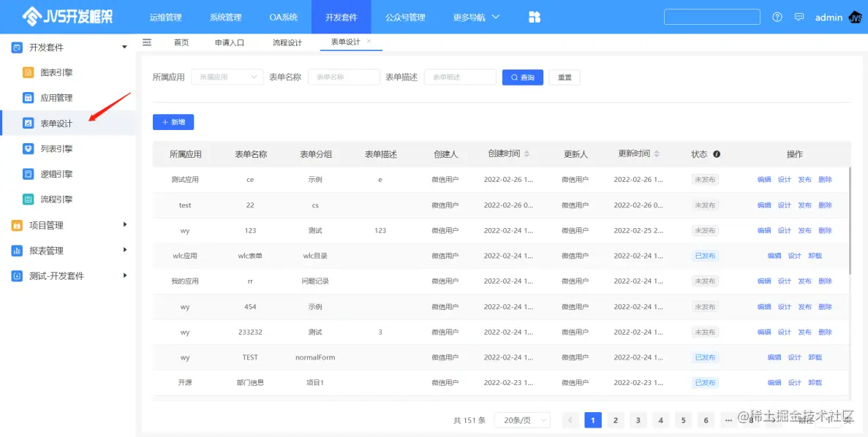Image resolution: width=868 pixels, height=437 pixels.
Task: Open 系统管理 in top navigation
Action: click(226, 17)
